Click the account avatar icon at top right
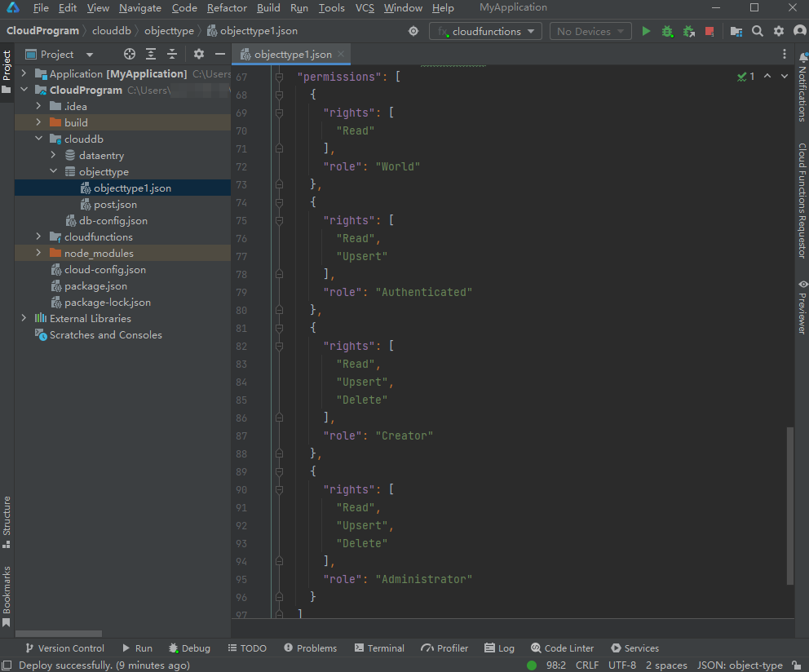This screenshot has width=809, height=672. tap(800, 32)
